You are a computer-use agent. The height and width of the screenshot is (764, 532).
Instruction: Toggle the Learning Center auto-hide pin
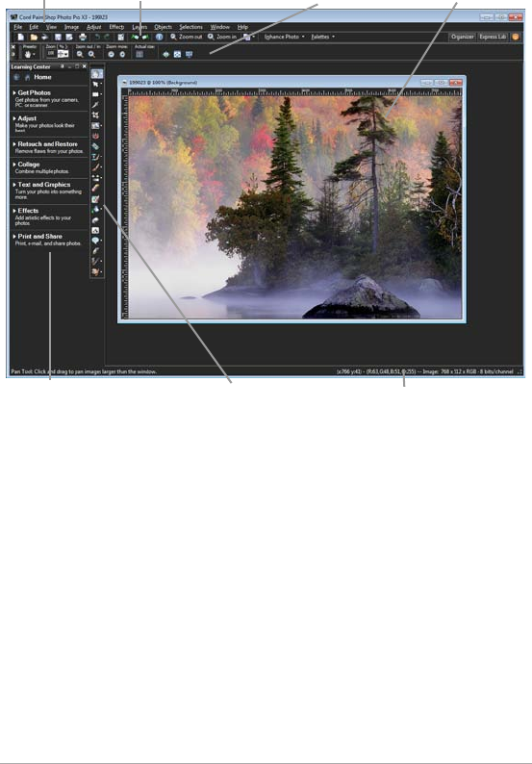click(62, 66)
